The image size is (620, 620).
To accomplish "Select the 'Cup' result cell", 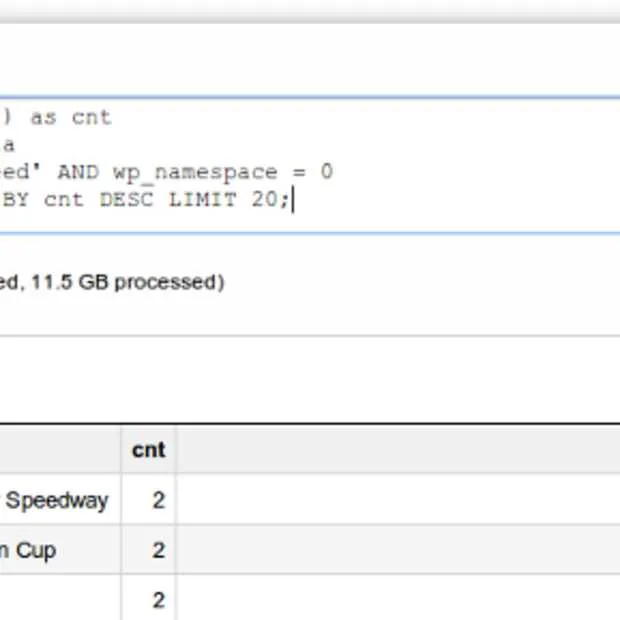I will (x=30, y=551).
